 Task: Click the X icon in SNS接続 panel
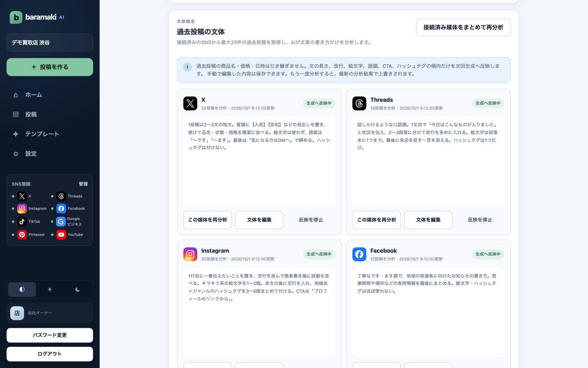(x=22, y=197)
